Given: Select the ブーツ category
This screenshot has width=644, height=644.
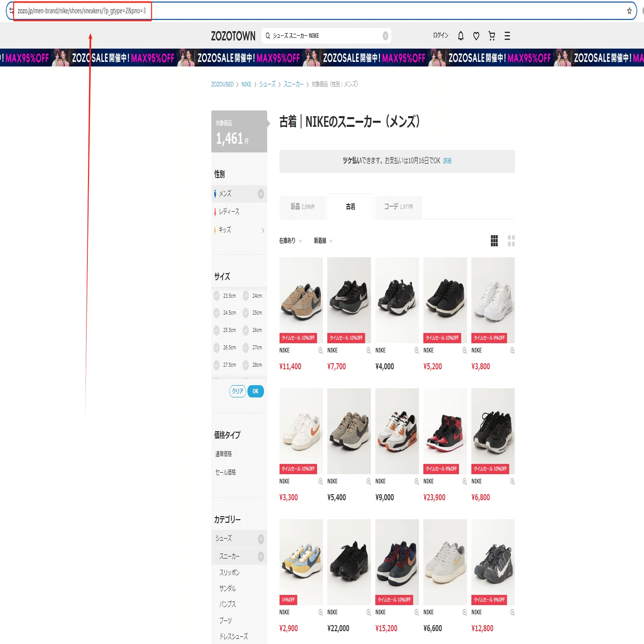Looking at the screenshot, I should tap(226, 620).
